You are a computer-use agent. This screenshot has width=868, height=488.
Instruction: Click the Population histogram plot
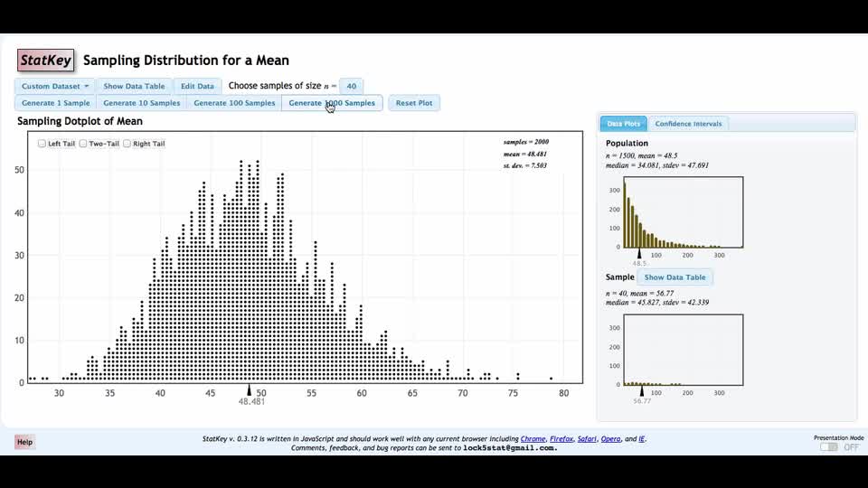click(684, 212)
